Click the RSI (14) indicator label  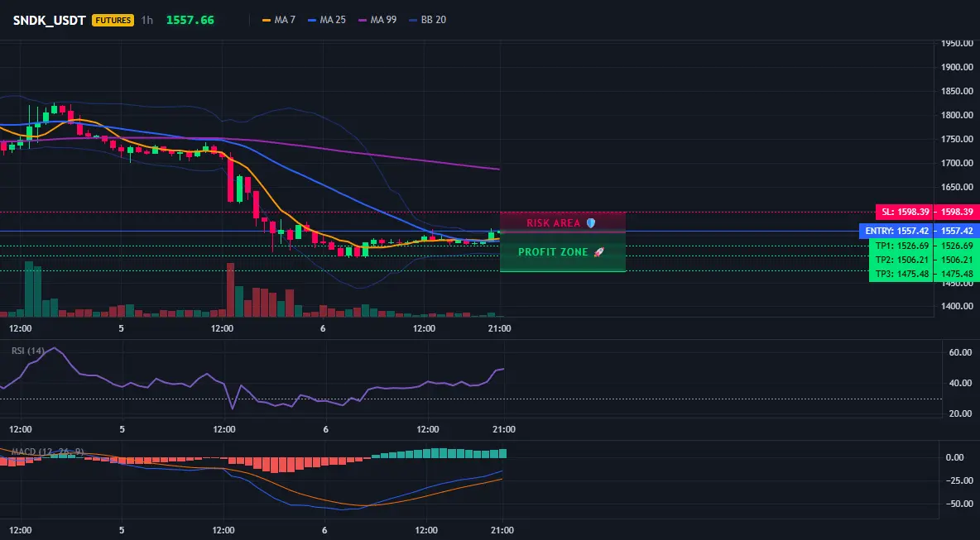[x=28, y=351]
